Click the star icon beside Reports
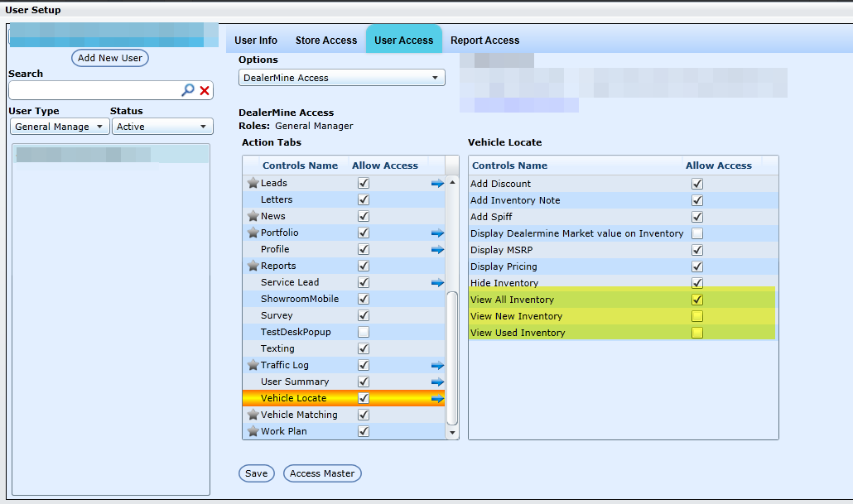This screenshot has height=504, width=853. click(x=253, y=266)
